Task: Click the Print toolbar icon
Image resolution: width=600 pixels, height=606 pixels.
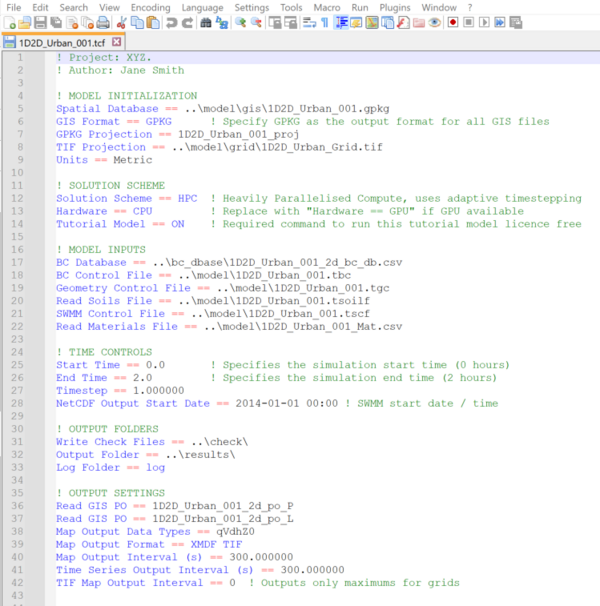Action: [x=102, y=22]
